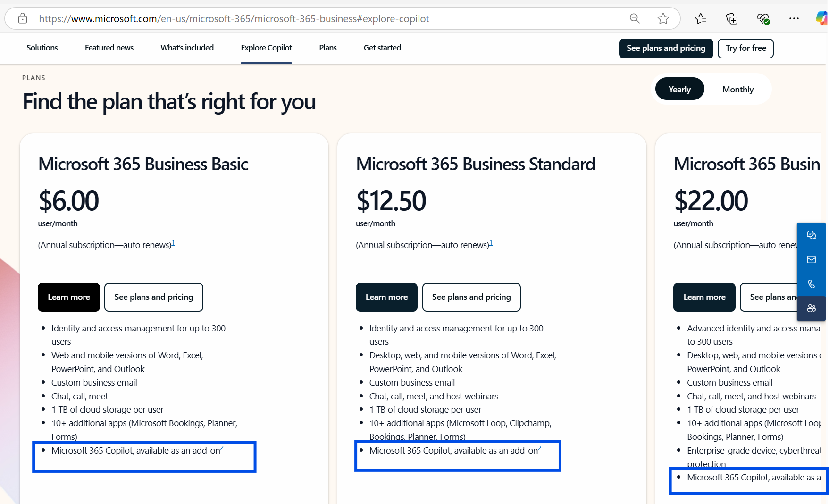The height and width of the screenshot is (504, 829).
Task: Click the email envelope icon in sidebar
Action: [811, 259]
